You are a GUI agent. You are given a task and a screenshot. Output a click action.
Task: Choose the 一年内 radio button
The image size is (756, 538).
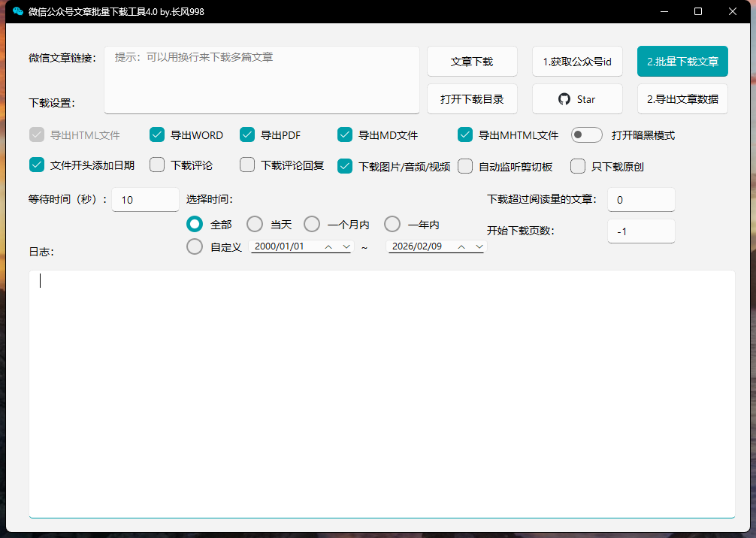[x=392, y=224]
